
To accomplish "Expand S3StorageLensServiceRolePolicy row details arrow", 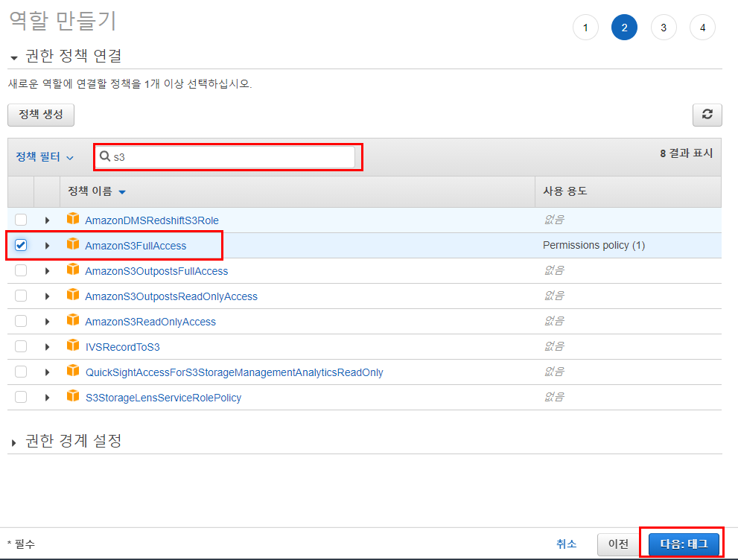I will coord(47,398).
